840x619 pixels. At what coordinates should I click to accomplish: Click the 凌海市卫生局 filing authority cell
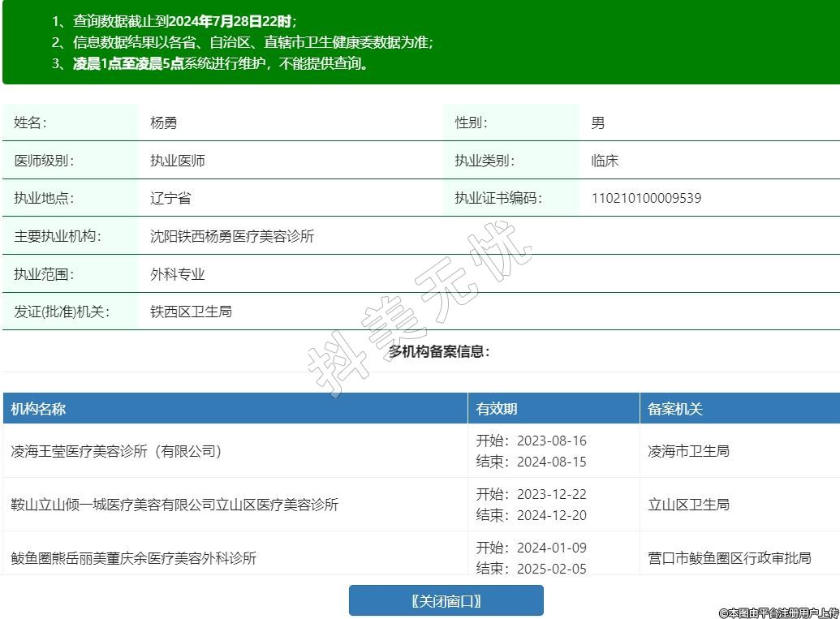click(x=688, y=451)
